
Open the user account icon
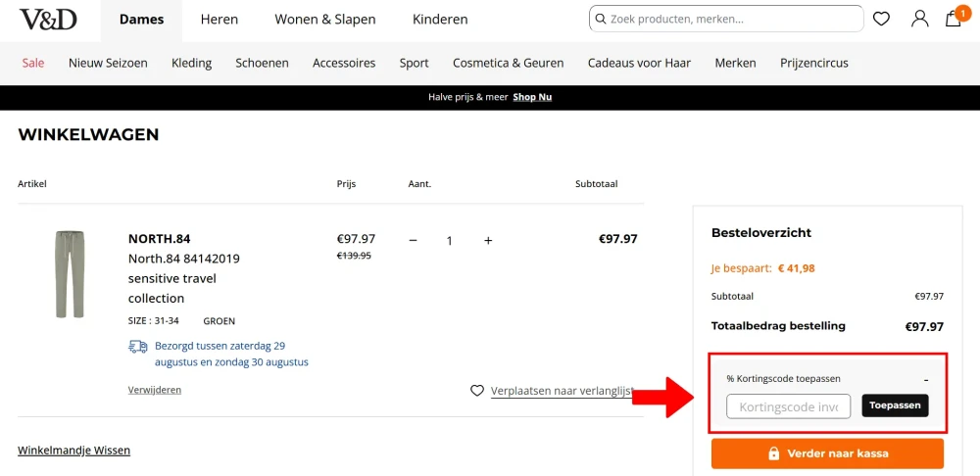[x=919, y=19]
